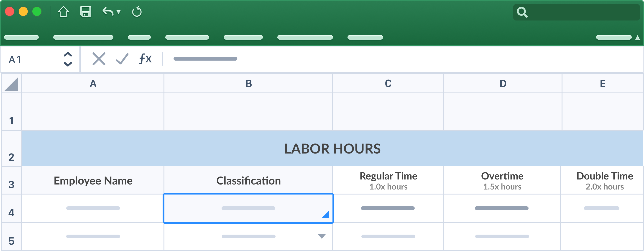The height and width of the screenshot is (251, 644).
Task: Collapse the ribbon with the up arrow
Action: [637, 38]
